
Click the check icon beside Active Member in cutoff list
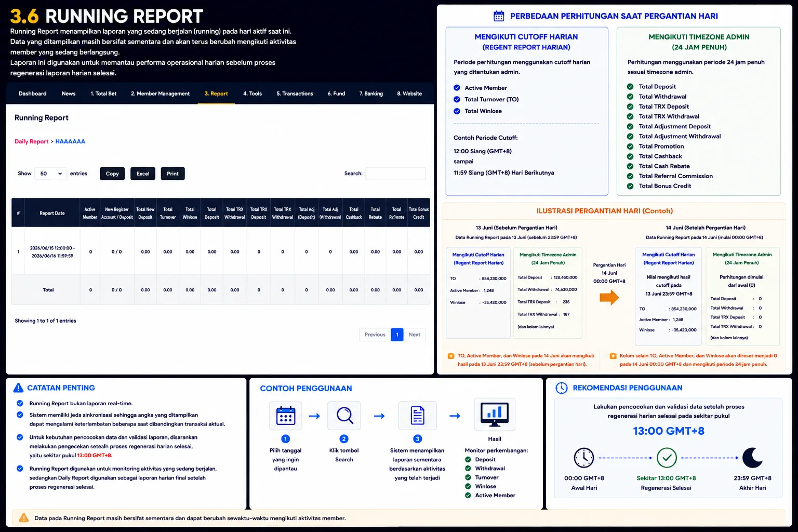(457, 88)
